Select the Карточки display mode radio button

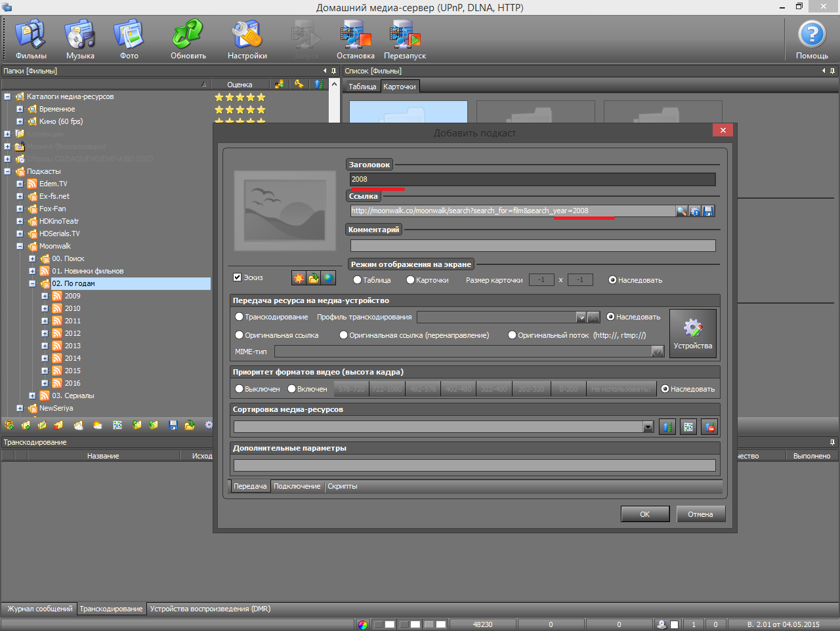(410, 280)
